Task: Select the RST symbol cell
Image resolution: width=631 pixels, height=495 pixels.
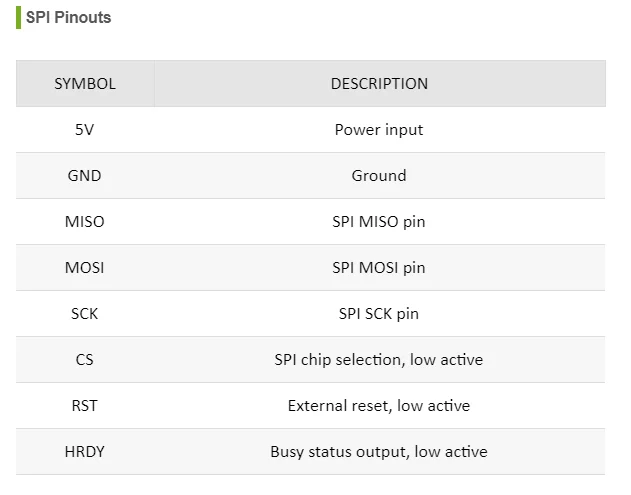Action: coord(85,406)
